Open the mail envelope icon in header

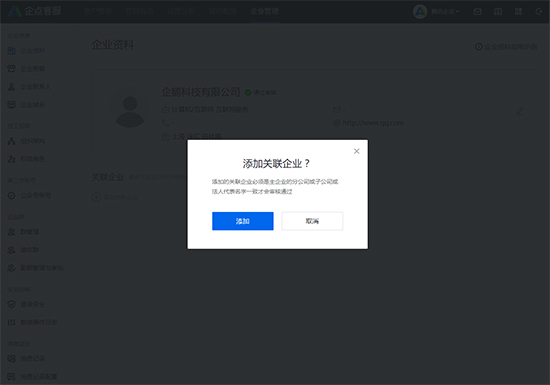coord(477,12)
